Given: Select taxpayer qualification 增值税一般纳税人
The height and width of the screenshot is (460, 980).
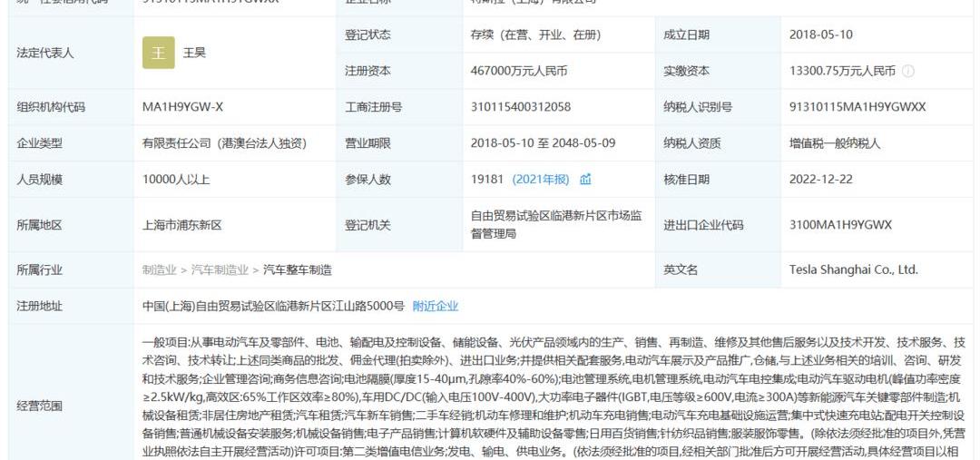Looking at the screenshot, I should point(835,143).
